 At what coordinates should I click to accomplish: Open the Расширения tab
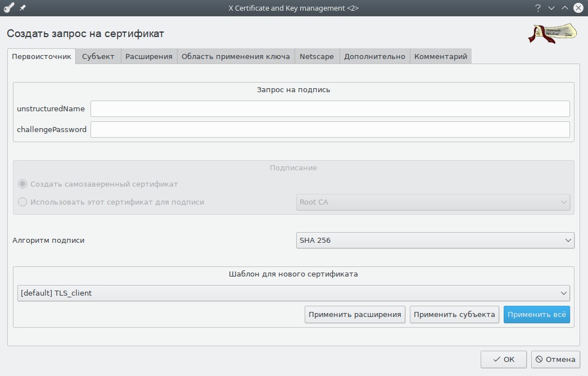[148, 56]
